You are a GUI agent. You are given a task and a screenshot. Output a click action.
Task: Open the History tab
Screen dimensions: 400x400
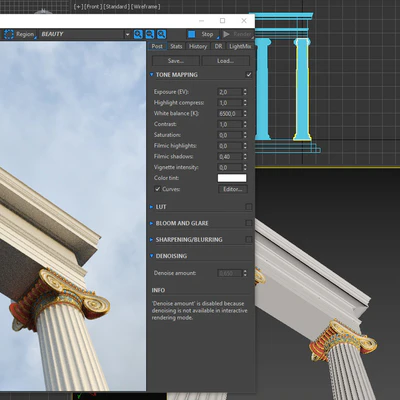click(x=198, y=46)
